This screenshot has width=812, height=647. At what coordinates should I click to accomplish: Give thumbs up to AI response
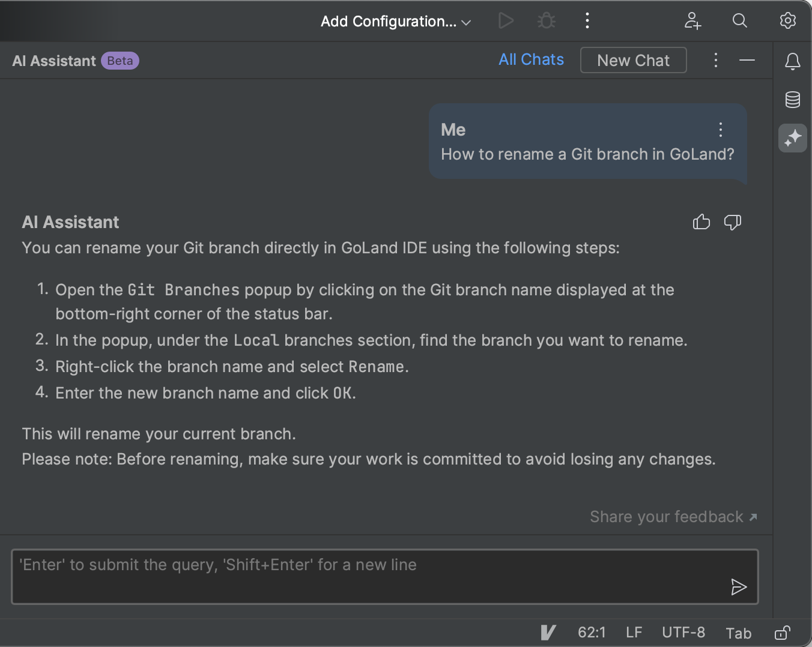pyautogui.click(x=701, y=222)
